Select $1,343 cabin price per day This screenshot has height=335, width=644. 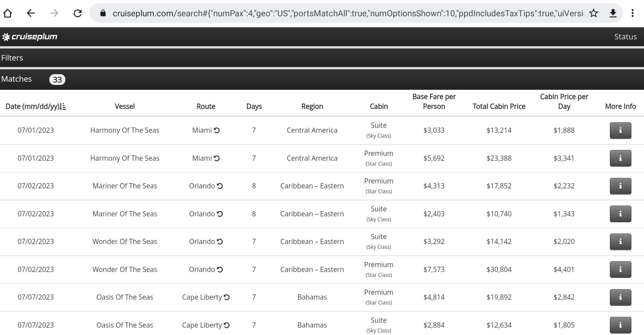pos(564,214)
